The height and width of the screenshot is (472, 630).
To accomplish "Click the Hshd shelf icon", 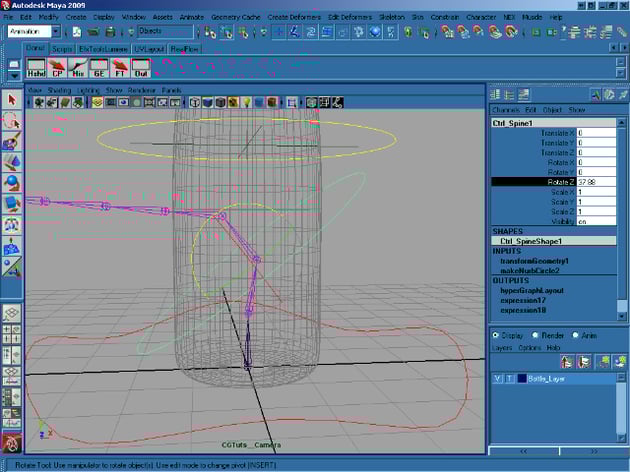I will coord(34,70).
